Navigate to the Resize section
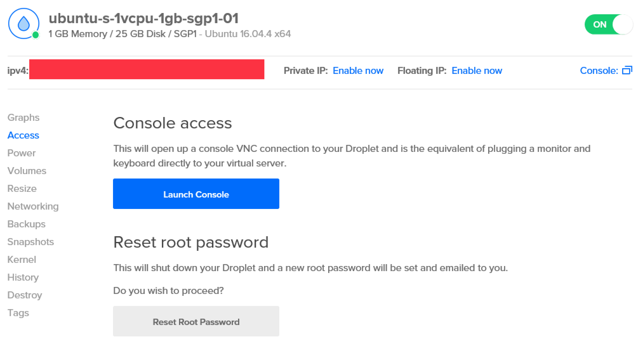This screenshot has height=364, width=638. tap(22, 189)
